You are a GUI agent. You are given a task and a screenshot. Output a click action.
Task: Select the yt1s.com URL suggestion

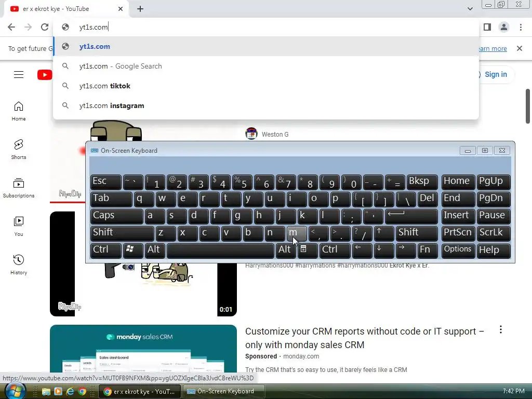(x=266, y=46)
